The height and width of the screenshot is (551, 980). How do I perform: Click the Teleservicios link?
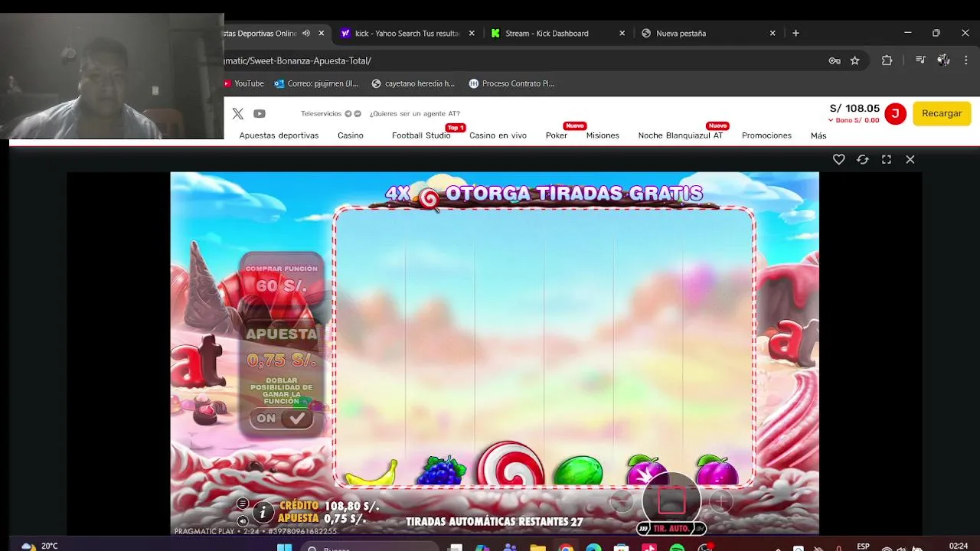click(x=321, y=113)
